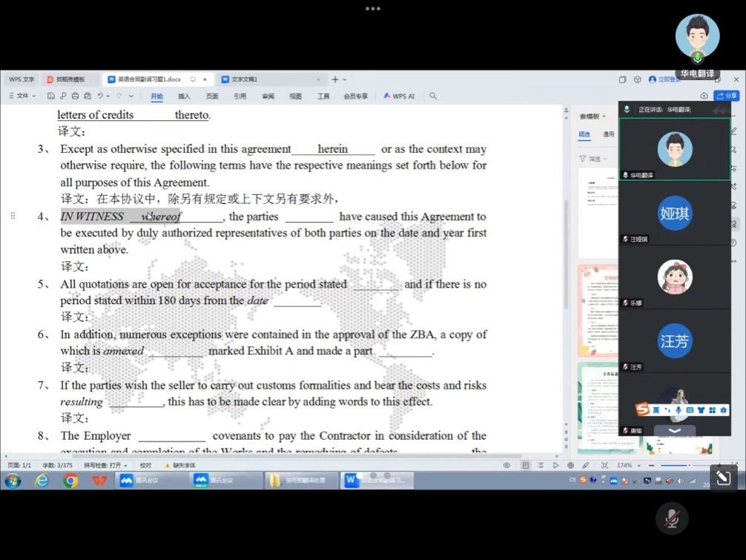The image size is (746, 560).
Task: Click the keyboard icon on Sogou toolbar
Action: 690,409
